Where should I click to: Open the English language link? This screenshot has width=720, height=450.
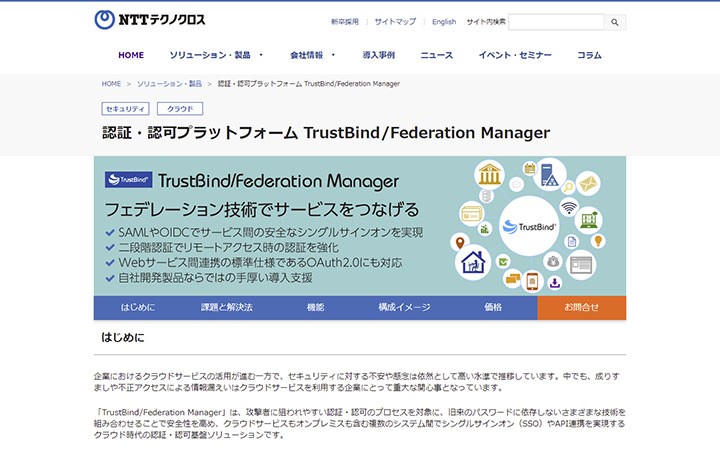[444, 21]
